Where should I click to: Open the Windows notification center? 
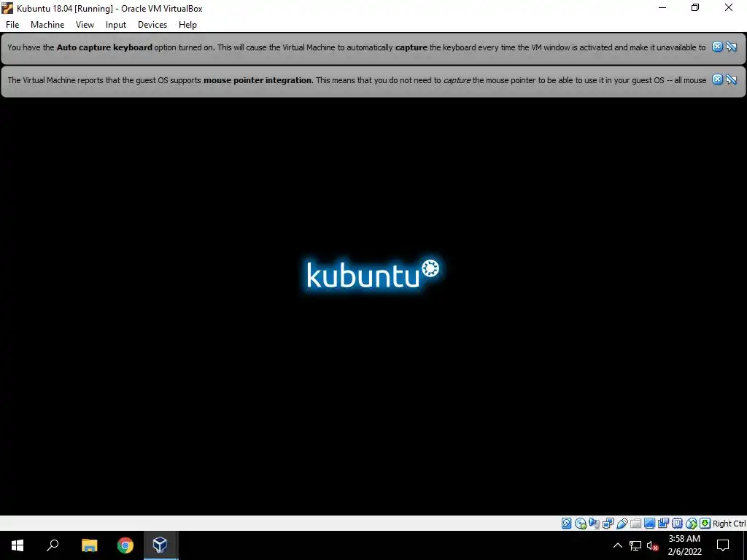[723, 545]
